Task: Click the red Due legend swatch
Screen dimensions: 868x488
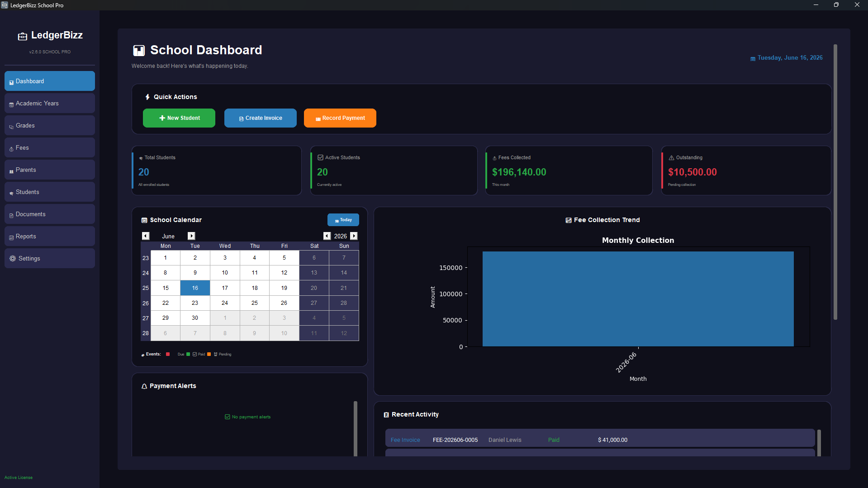Action: pos(168,354)
